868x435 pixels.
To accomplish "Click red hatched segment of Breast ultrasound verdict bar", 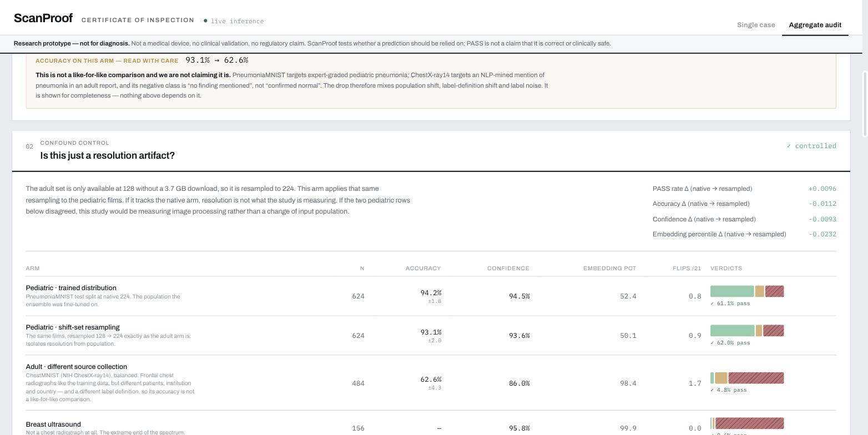I will click(x=750, y=423).
